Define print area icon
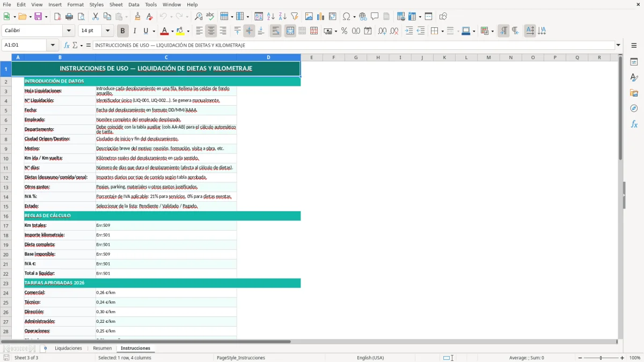The image size is (644, 362). pos(401,17)
